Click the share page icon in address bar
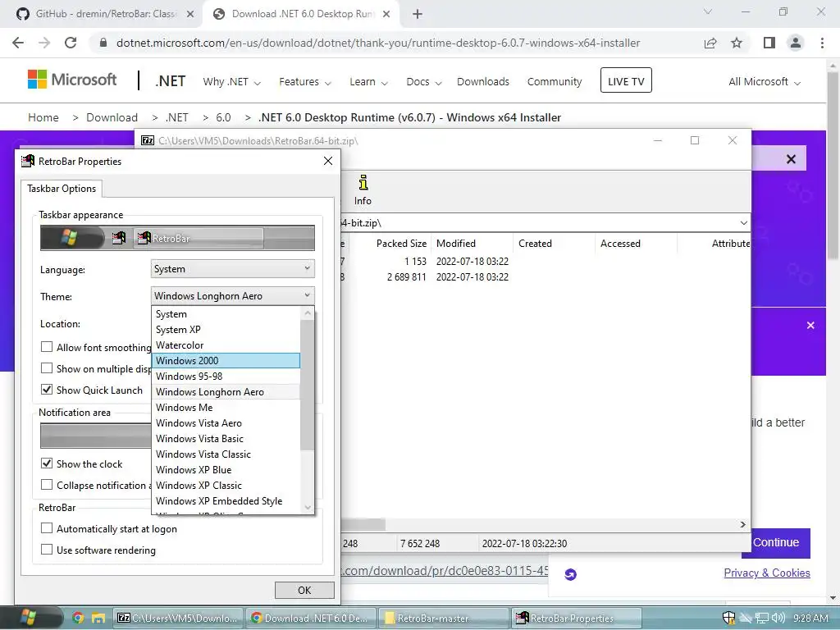Screen dimensions: 840x630 click(x=710, y=43)
